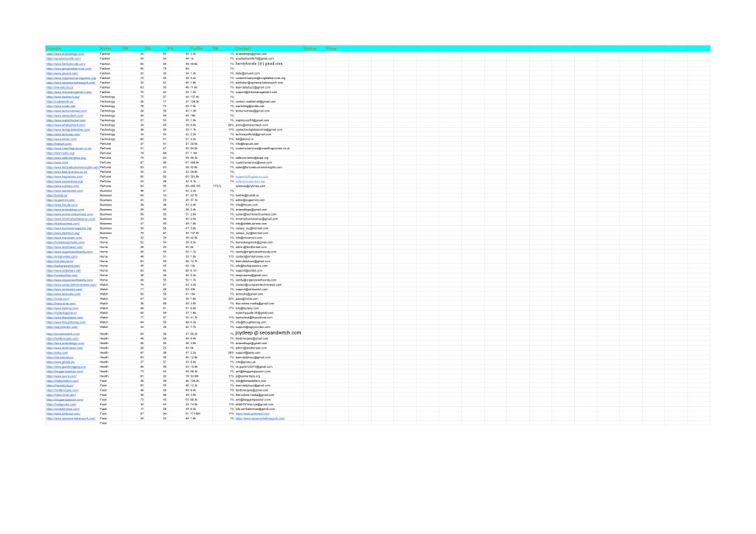Open the fortunebusinessinsights.com domain link
This screenshot has width=756, height=534.
tap(73, 168)
